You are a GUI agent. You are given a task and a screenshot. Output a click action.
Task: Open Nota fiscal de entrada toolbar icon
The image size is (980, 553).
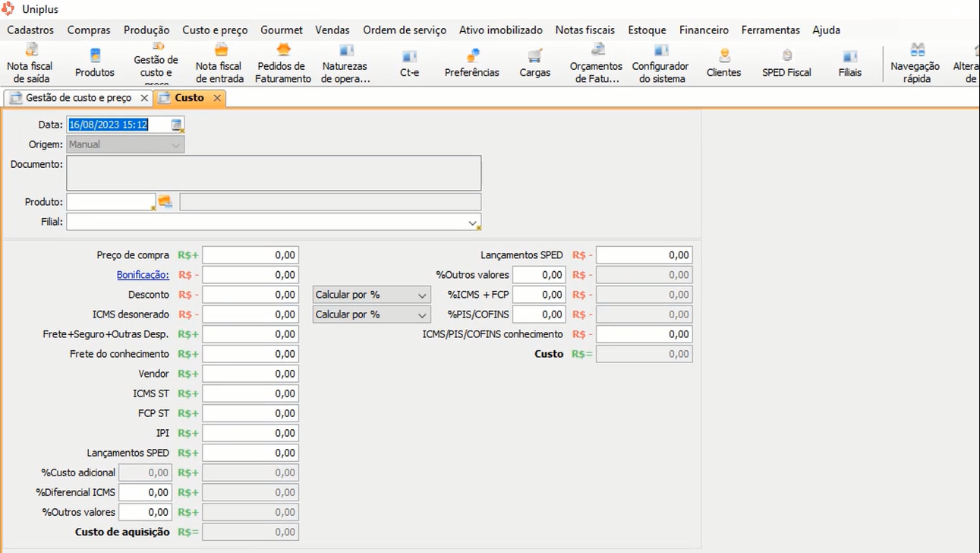(x=220, y=64)
